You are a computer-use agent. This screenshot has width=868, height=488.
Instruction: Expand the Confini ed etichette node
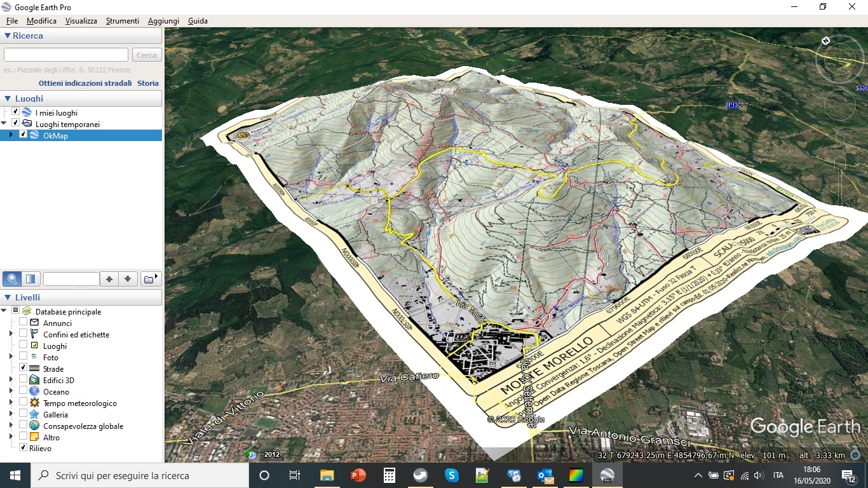[11, 334]
